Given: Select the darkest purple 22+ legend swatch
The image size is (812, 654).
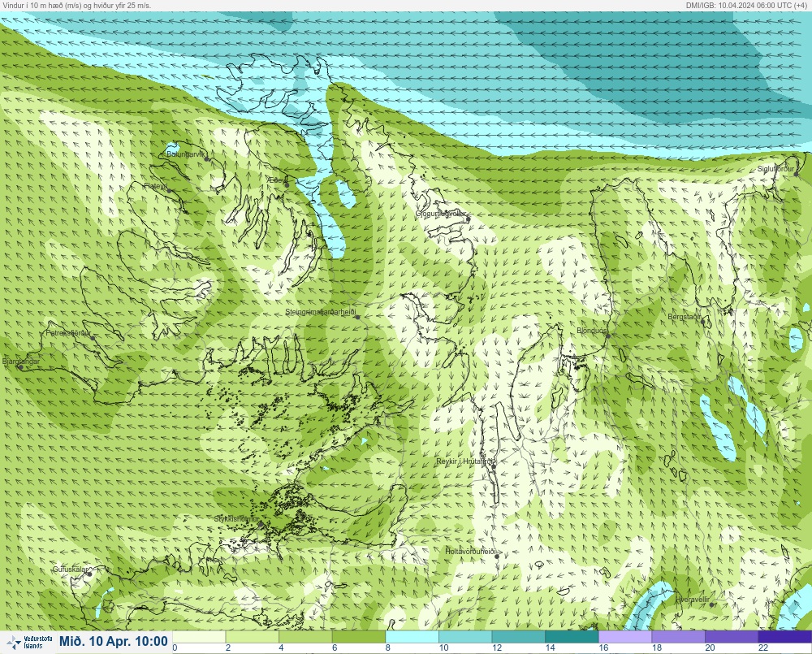Looking at the screenshot, I should click(785, 636).
